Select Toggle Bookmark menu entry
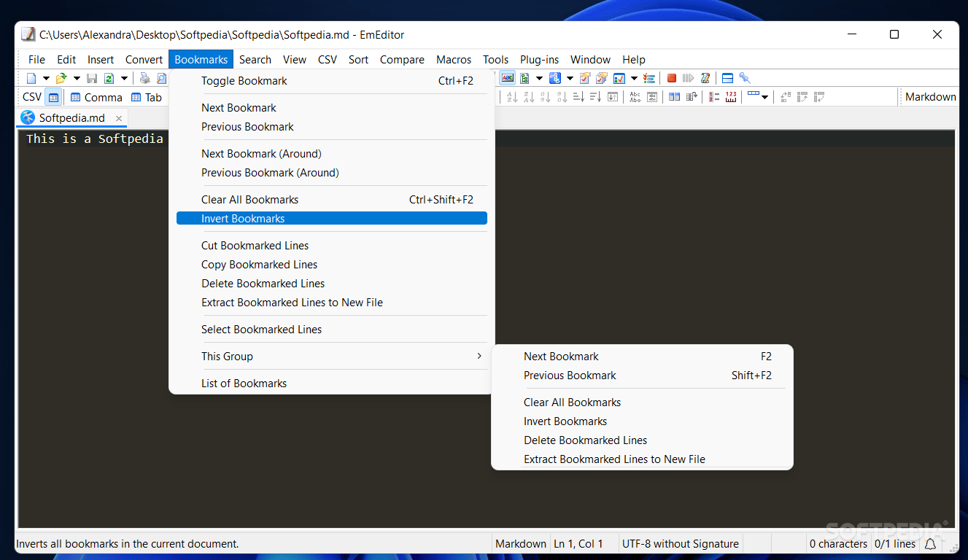Image resolution: width=968 pixels, height=560 pixels. coord(332,81)
